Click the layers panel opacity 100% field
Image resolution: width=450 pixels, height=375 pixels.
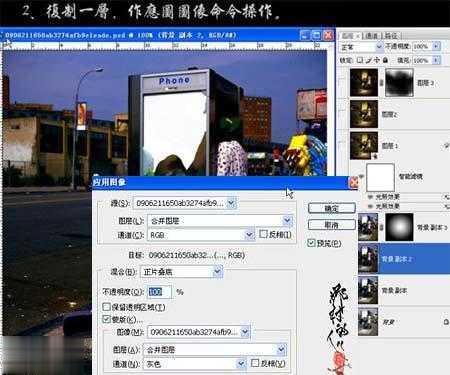(x=422, y=46)
